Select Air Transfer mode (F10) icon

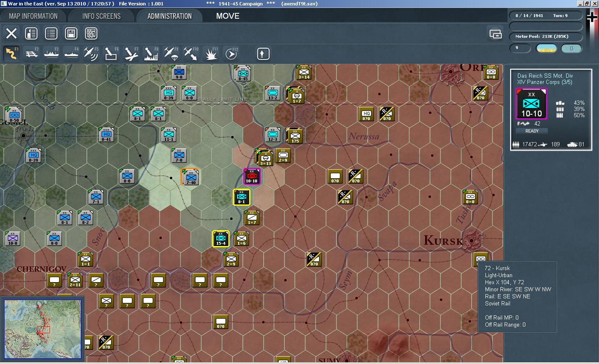pos(191,54)
